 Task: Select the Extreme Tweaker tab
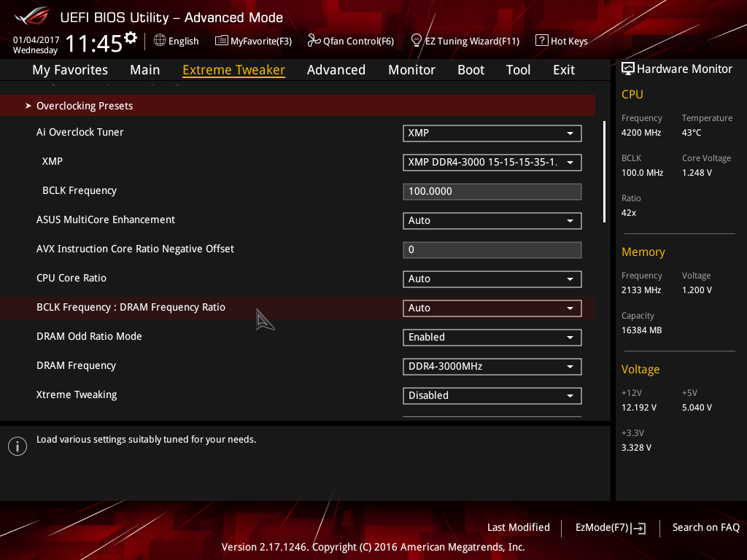coord(234,70)
